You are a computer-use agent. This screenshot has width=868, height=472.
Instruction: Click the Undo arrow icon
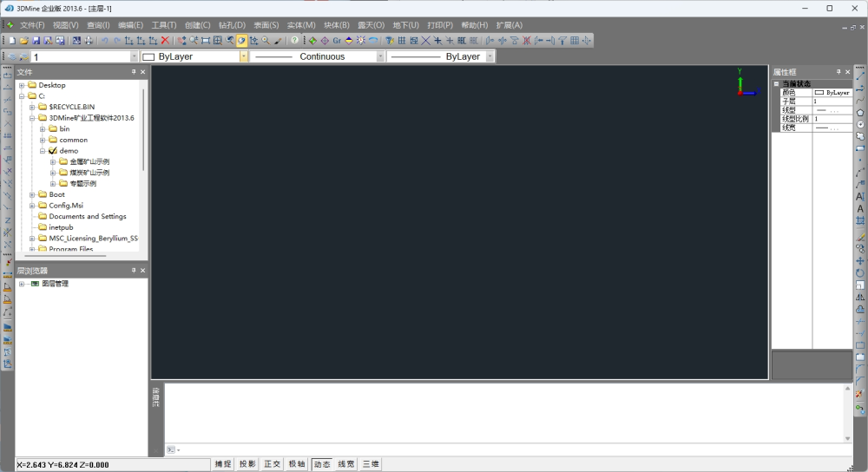tap(105, 41)
